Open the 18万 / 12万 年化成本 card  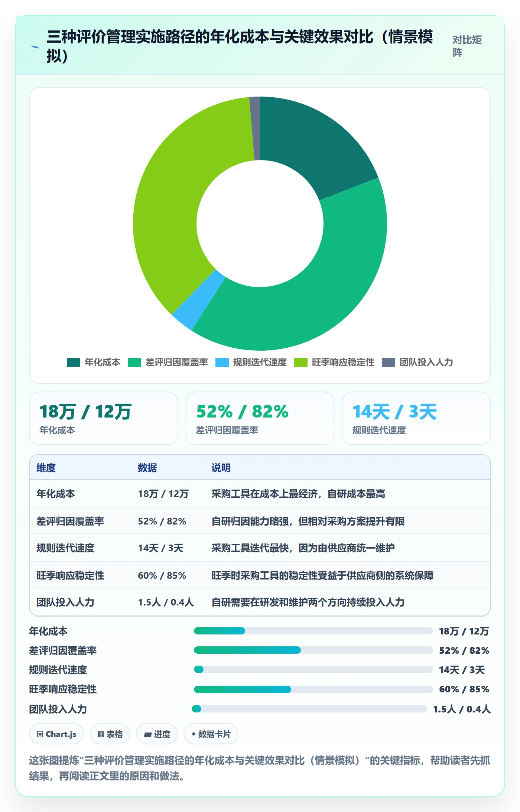click(104, 418)
